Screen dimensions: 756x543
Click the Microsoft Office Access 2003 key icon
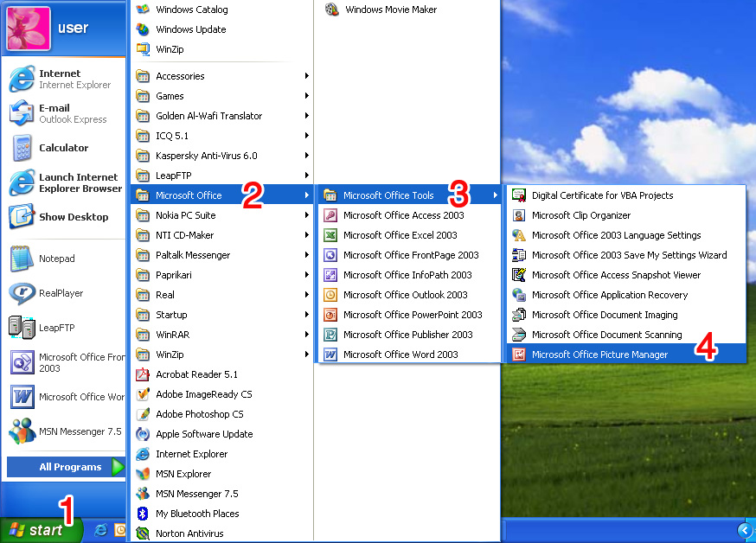click(330, 215)
